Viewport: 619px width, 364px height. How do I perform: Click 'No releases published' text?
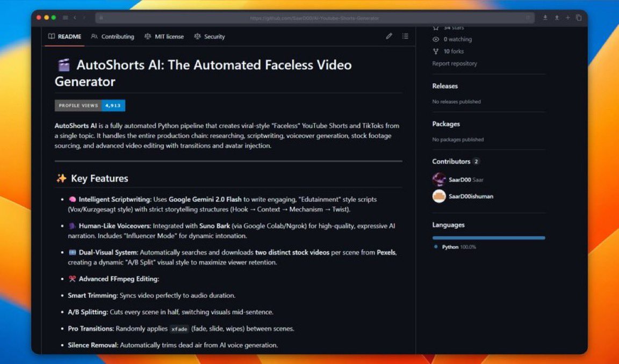(456, 102)
